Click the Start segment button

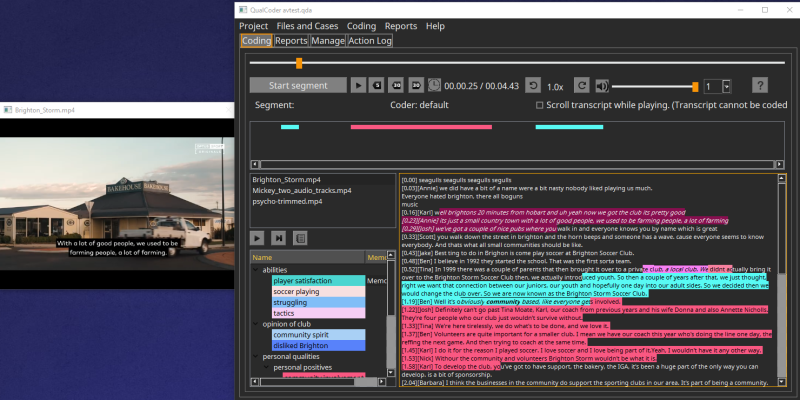coord(298,85)
